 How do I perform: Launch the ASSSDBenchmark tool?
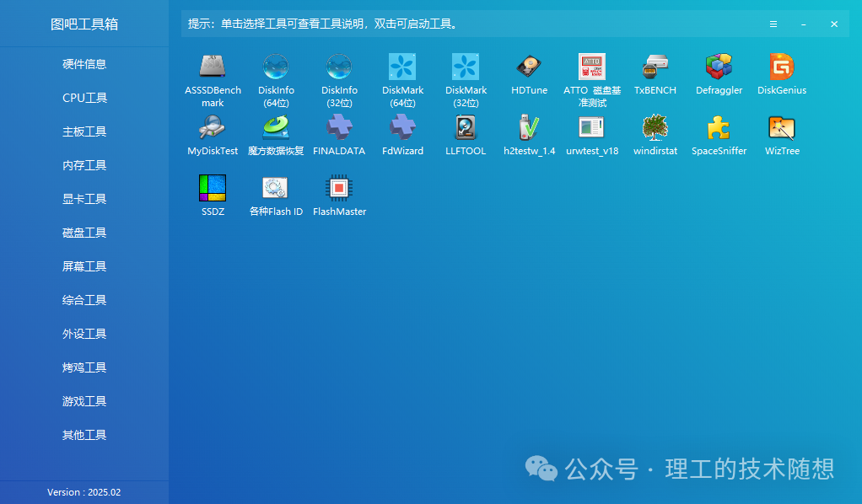[212, 76]
